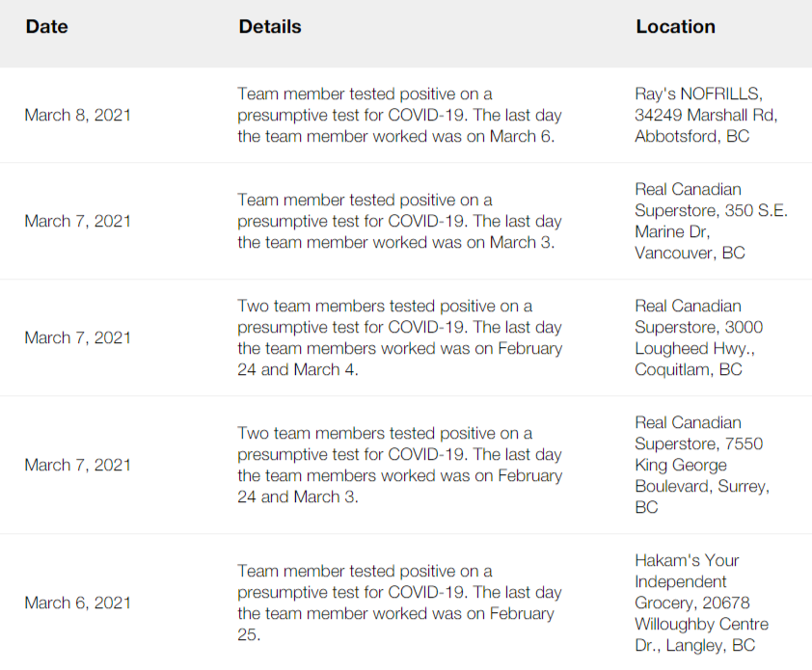Click the Ray's NOFRILLS Abbotsford location
This screenshot has height=670, width=812.
(x=706, y=115)
